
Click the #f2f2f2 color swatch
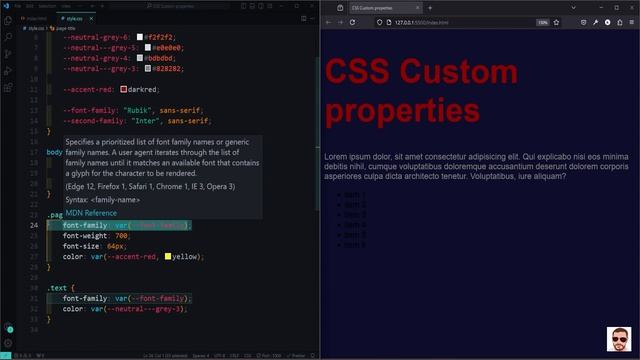click(x=140, y=37)
